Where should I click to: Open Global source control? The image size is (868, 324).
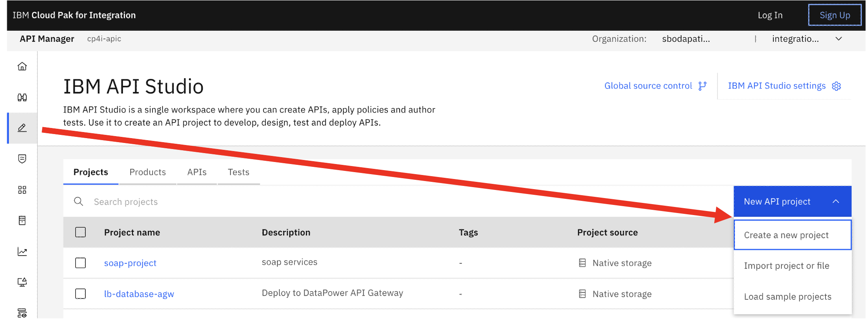coord(655,86)
